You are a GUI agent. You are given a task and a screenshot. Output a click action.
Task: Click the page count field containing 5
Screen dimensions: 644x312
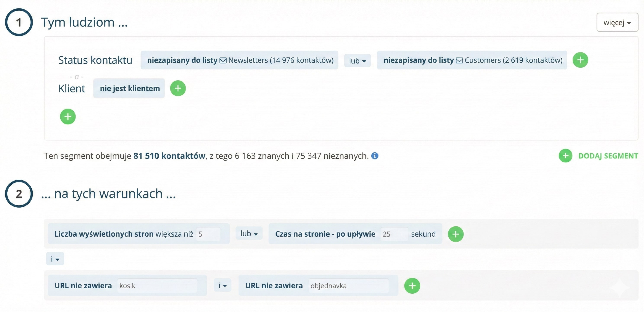208,234
